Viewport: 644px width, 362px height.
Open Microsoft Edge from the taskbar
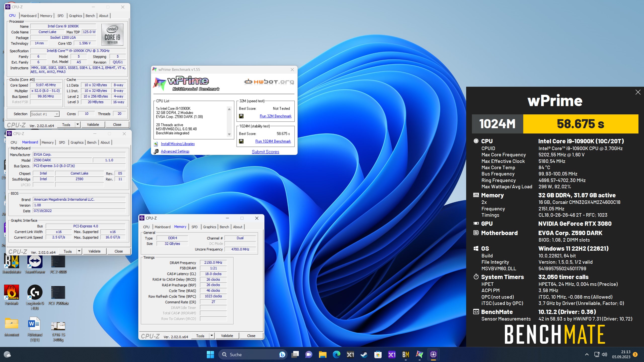[336, 354]
